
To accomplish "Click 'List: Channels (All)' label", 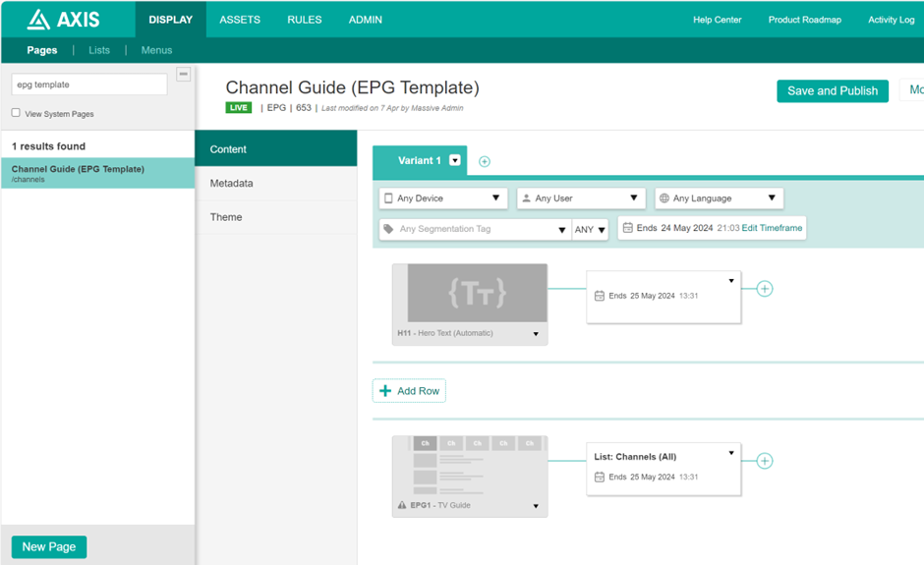I will [x=635, y=457].
